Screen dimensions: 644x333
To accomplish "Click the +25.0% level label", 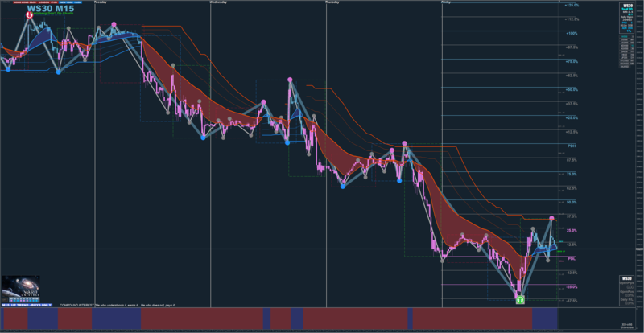I will [572, 118].
